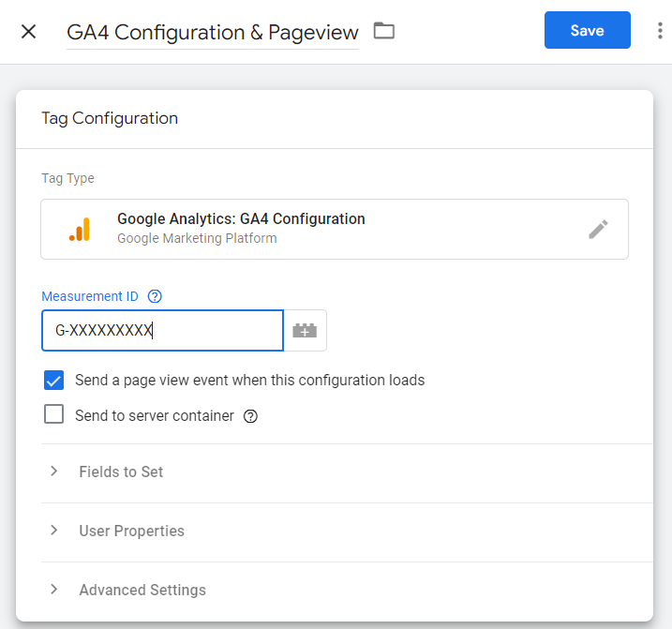
Task: Click the GA4 Configuration & Pageview tag name
Action: (213, 32)
